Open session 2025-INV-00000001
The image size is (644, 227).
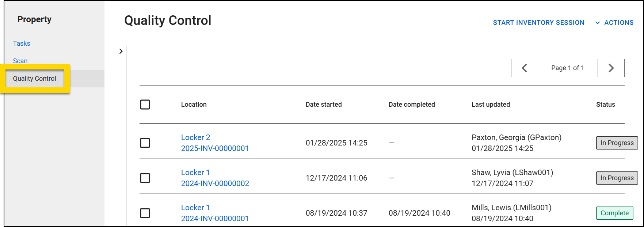click(215, 148)
